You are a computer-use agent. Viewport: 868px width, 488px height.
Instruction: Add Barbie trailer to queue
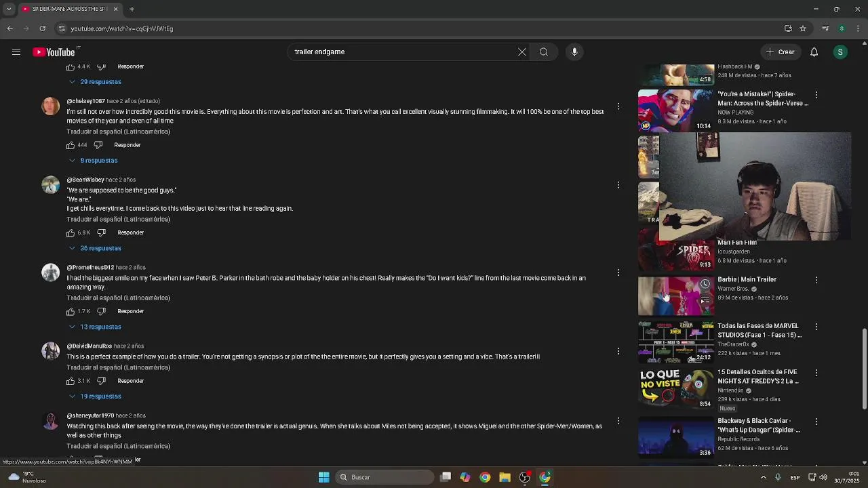click(x=705, y=300)
